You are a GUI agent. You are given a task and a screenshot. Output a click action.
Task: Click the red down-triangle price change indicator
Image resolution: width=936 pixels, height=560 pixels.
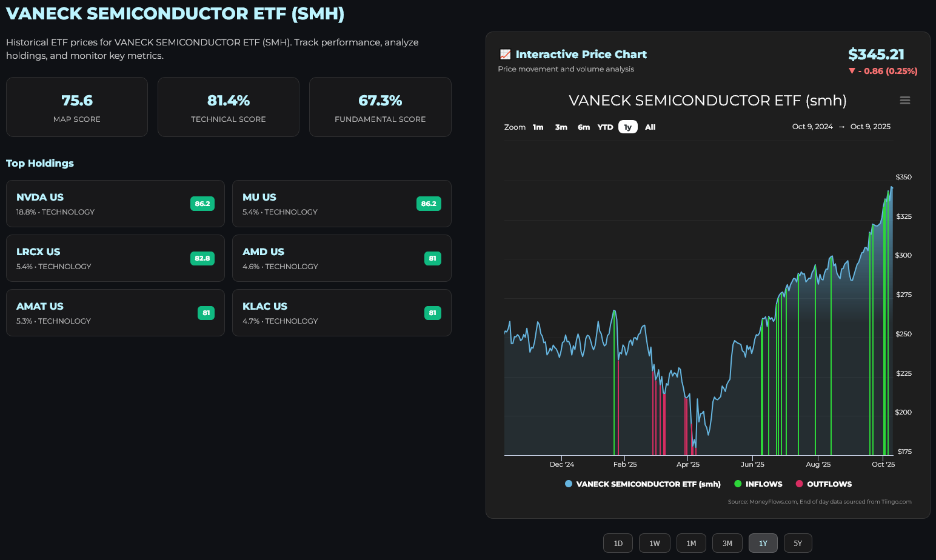(852, 71)
